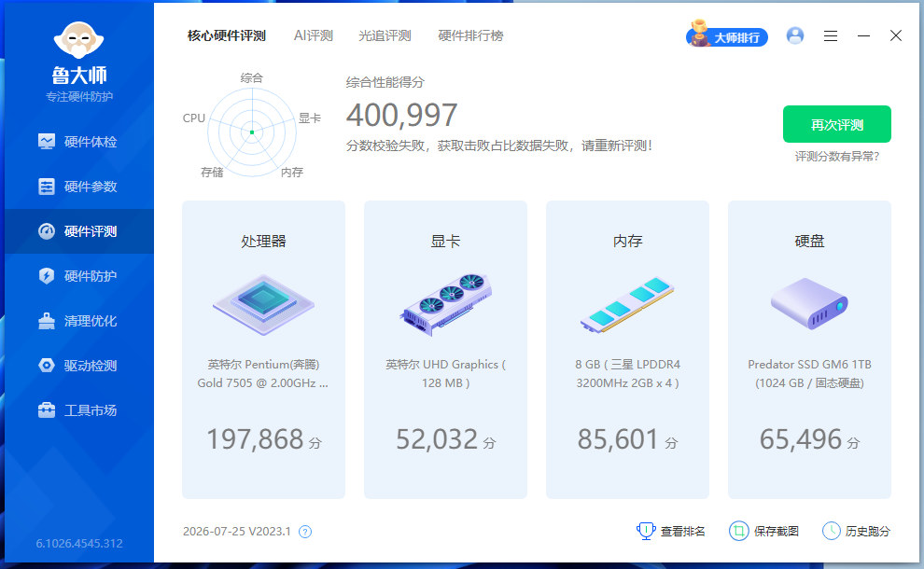Click the 硬盘 drive image
This screenshot has width=924, height=569.
click(x=810, y=304)
